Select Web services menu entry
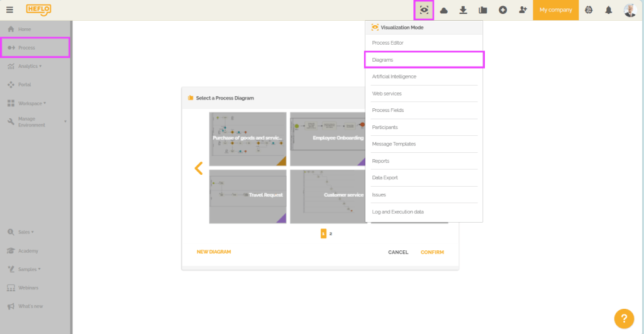This screenshot has height=334, width=644. (x=424, y=94)
